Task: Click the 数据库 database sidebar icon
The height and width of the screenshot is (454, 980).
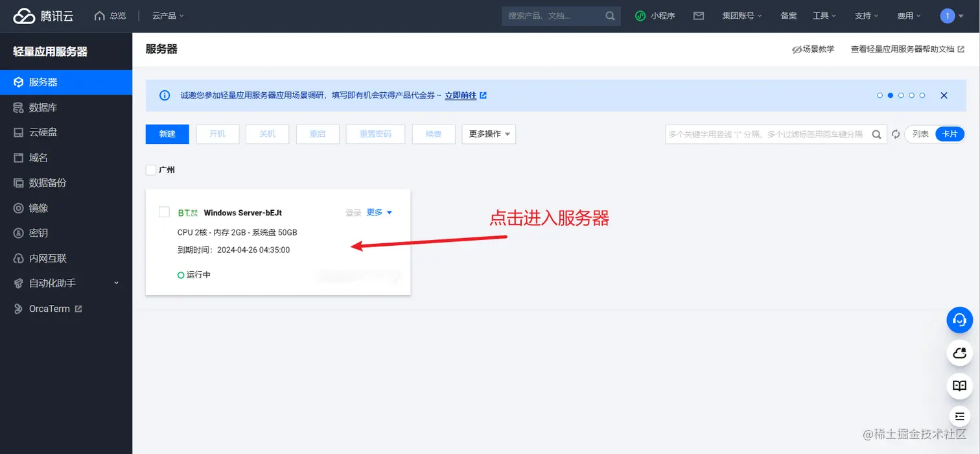Action: click(18, 108)
